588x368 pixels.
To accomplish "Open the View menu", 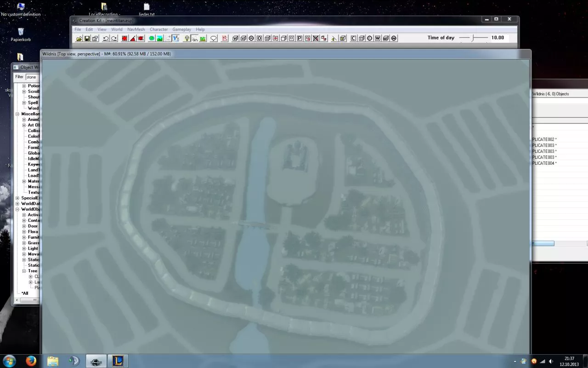I will pos(102,29).
